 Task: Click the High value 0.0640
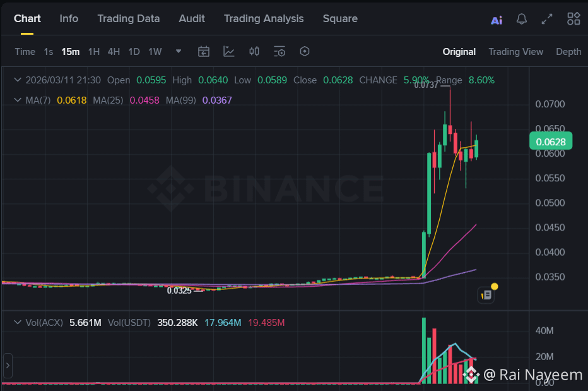213,80
